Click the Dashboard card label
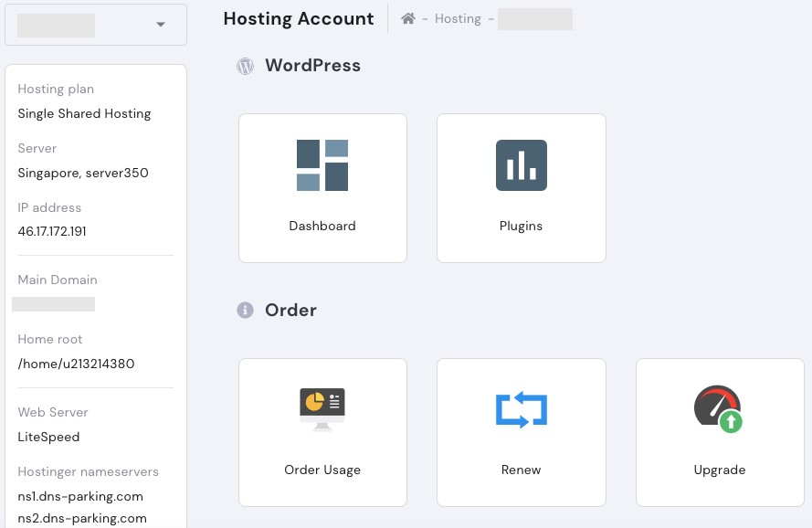The width and height of the screenshot is (812, 528). 322,226
